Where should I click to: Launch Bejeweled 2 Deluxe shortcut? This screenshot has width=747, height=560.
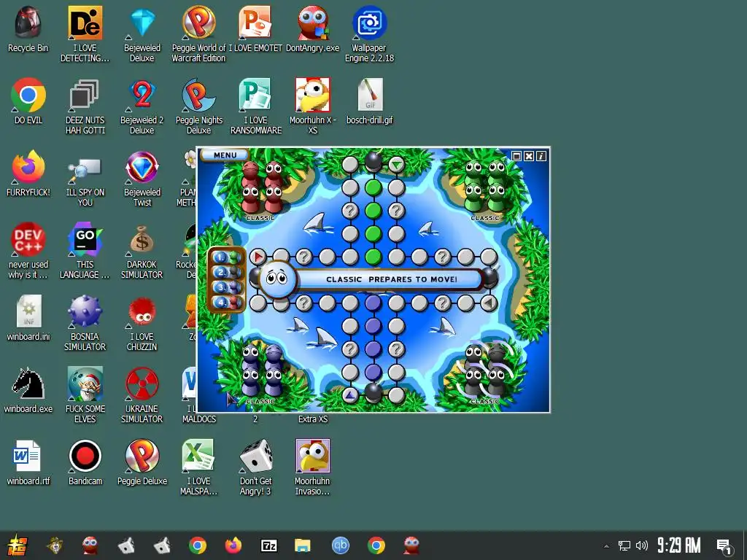142,106
